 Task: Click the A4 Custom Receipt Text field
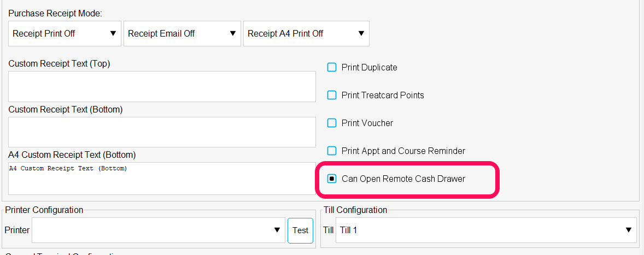click(162, 179)
